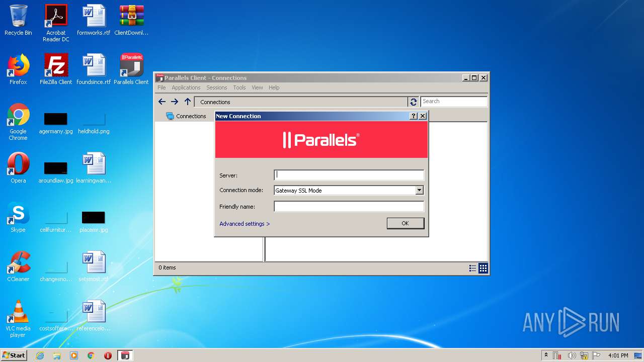Select costsoffere... file on desktop
Viewport: 644px width, 362px height.
56,320
